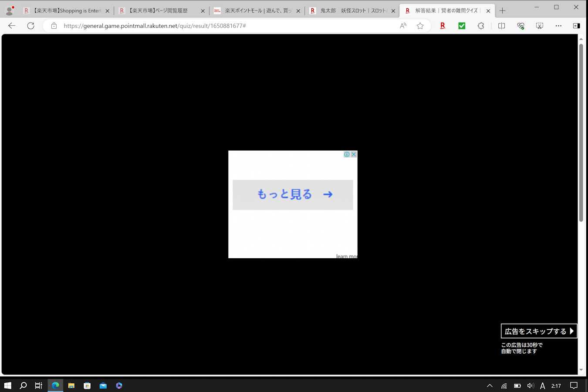Show hidden system tray icons
588x392 pixels.
click(x=490, y=385)
